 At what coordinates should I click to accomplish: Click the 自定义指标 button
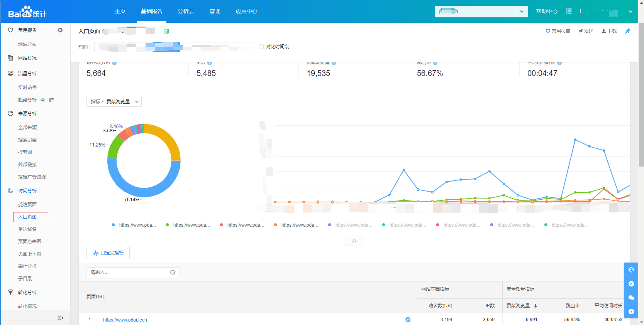pyautogui.click(x=108, y=253)
